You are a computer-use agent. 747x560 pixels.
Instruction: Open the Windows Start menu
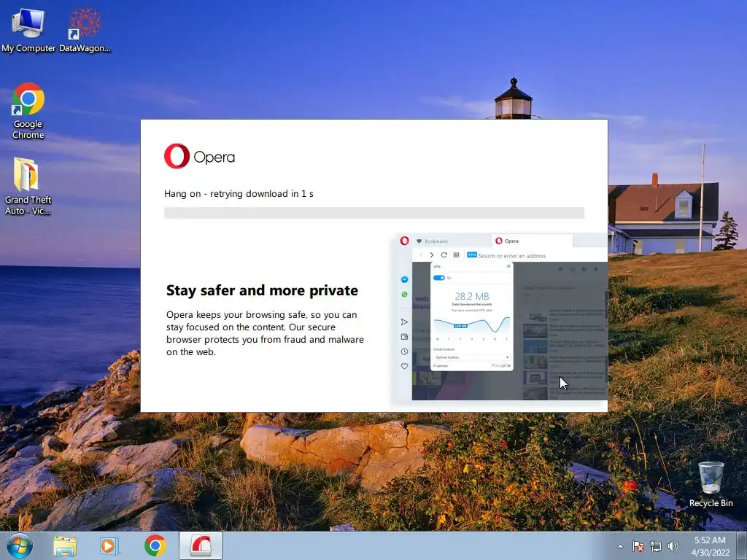click(x=20, y=545)
